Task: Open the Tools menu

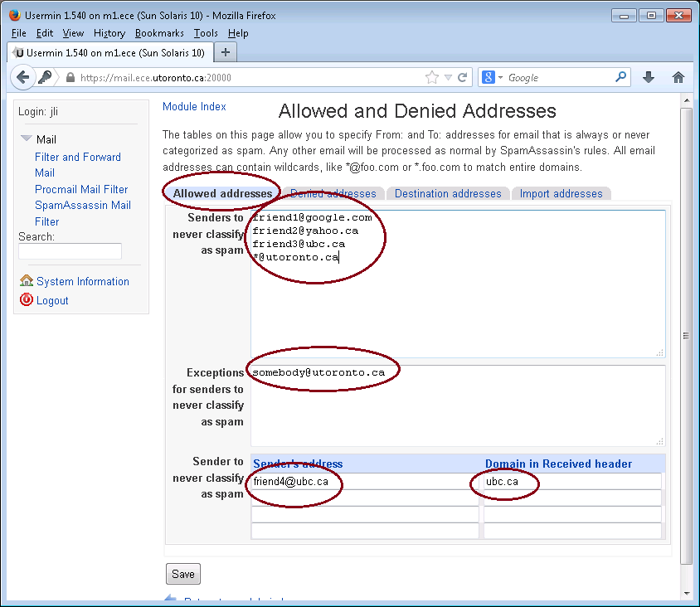Action: 206,33
